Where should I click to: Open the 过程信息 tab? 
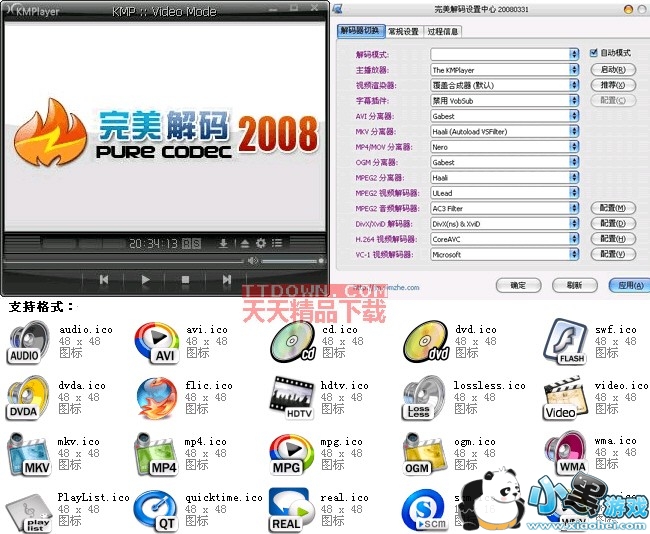(443, 32)
